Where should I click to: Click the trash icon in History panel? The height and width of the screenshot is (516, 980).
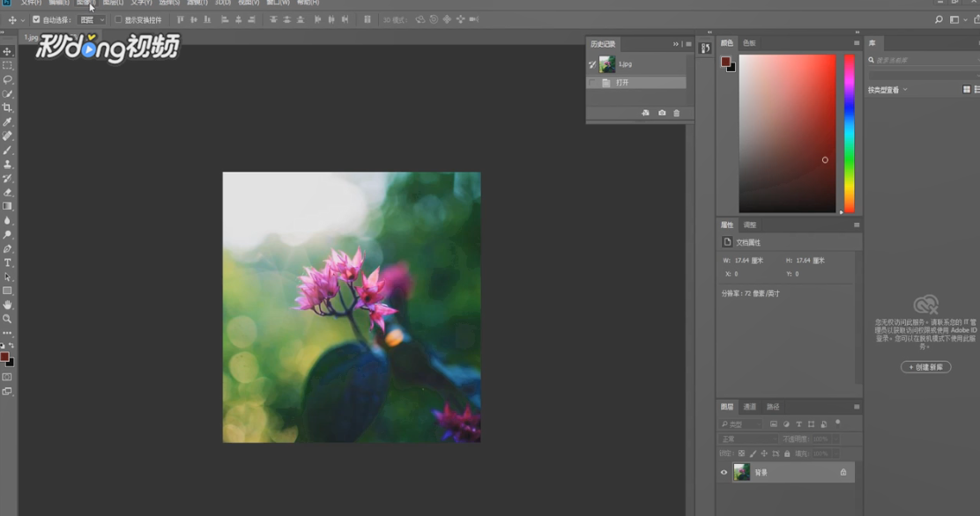pyautogui.click(x=676, y=113)
